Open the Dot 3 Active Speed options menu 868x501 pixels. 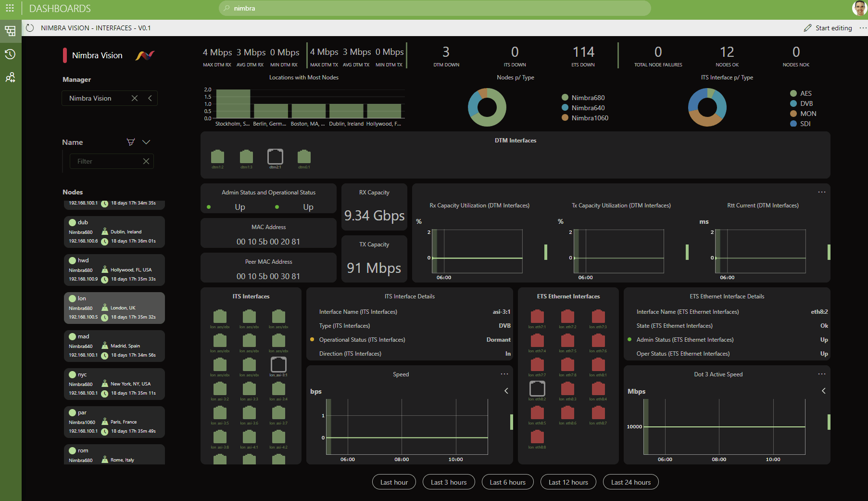tap(822, 374)
